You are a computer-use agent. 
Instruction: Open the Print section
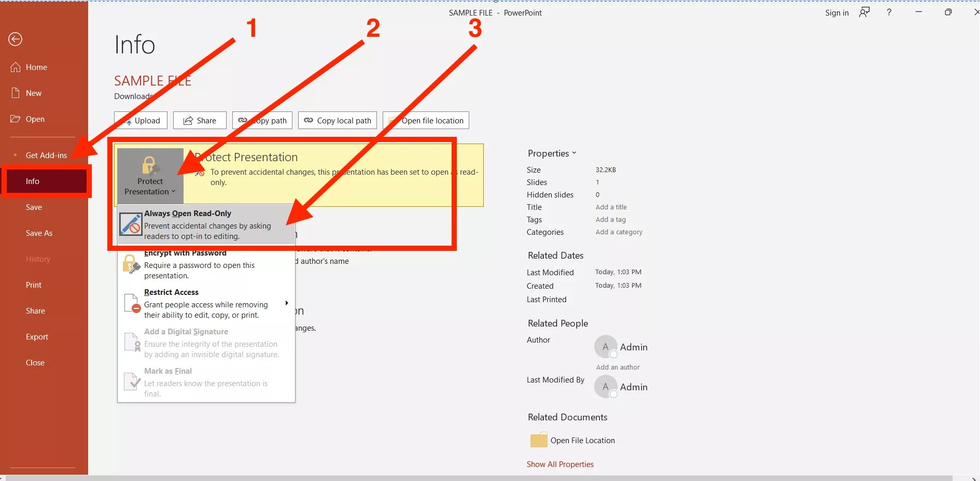[33, 285]
